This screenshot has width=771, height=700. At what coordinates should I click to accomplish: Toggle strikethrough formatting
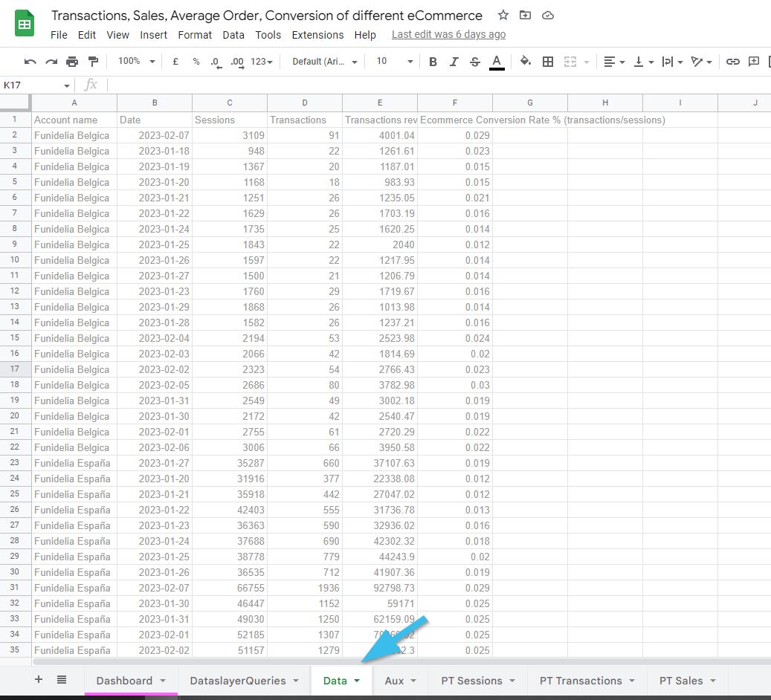475,62
